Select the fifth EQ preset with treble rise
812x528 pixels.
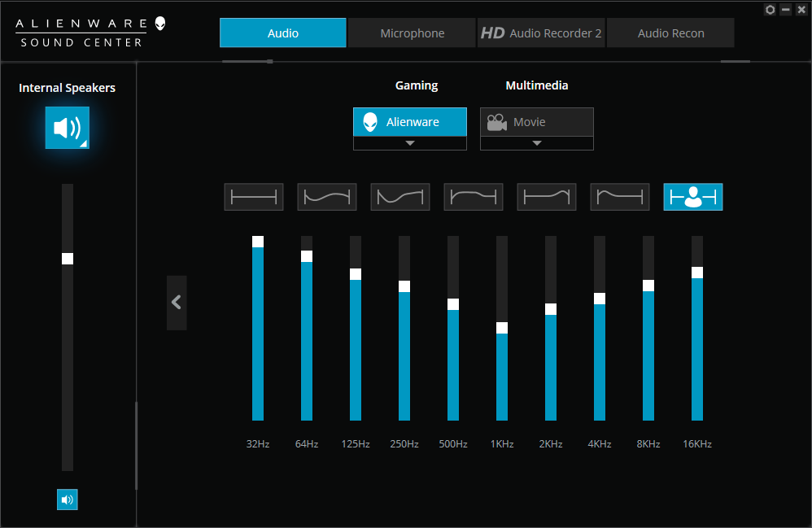(547, 197)
